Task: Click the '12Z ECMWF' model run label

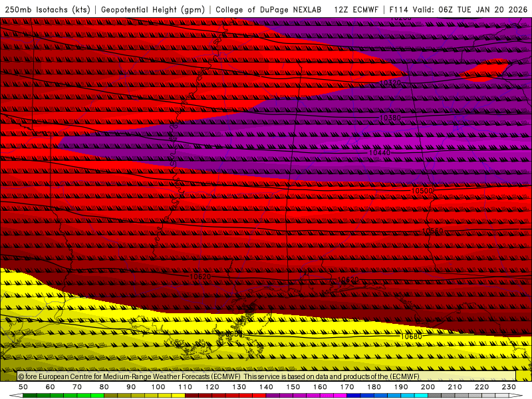Action: pos(356,10)
